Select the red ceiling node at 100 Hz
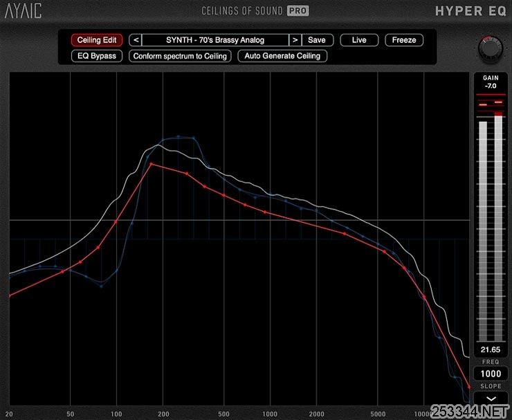This screenshot has height=420, width=512. coord(116,222)
